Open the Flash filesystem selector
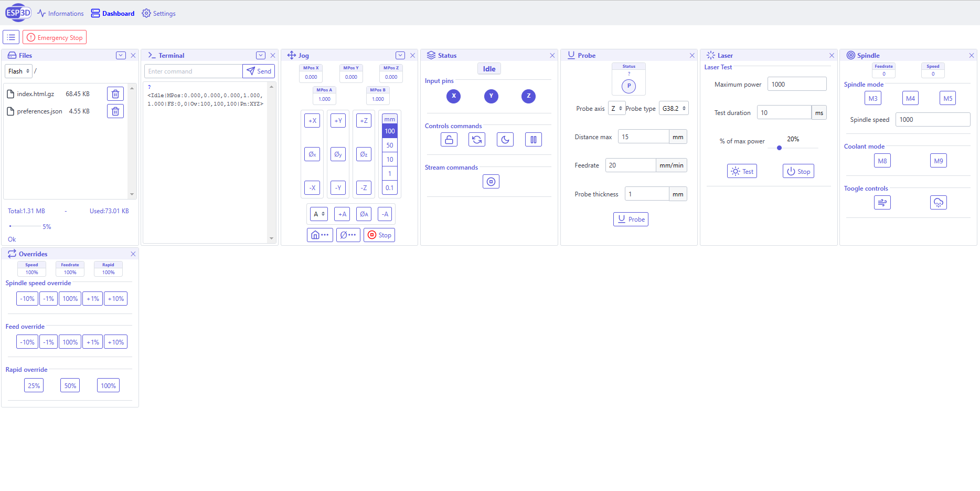Screen dimensions: 980x491 pos(19,71)
